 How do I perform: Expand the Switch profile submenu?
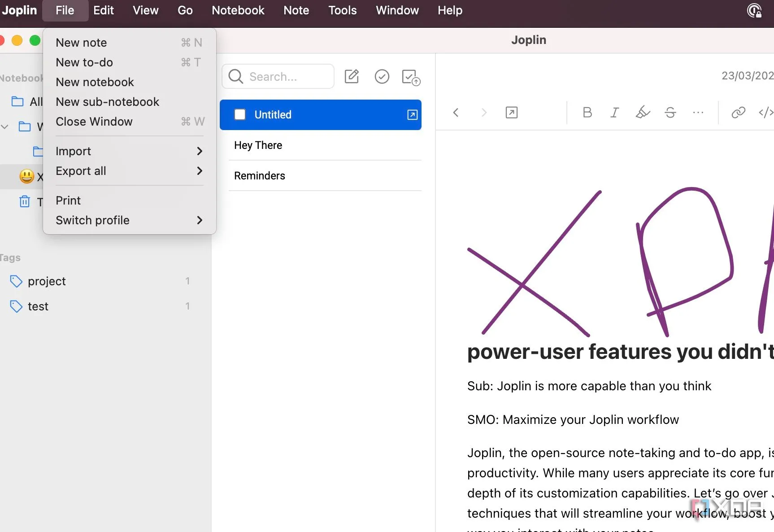(x=130, y=220)
